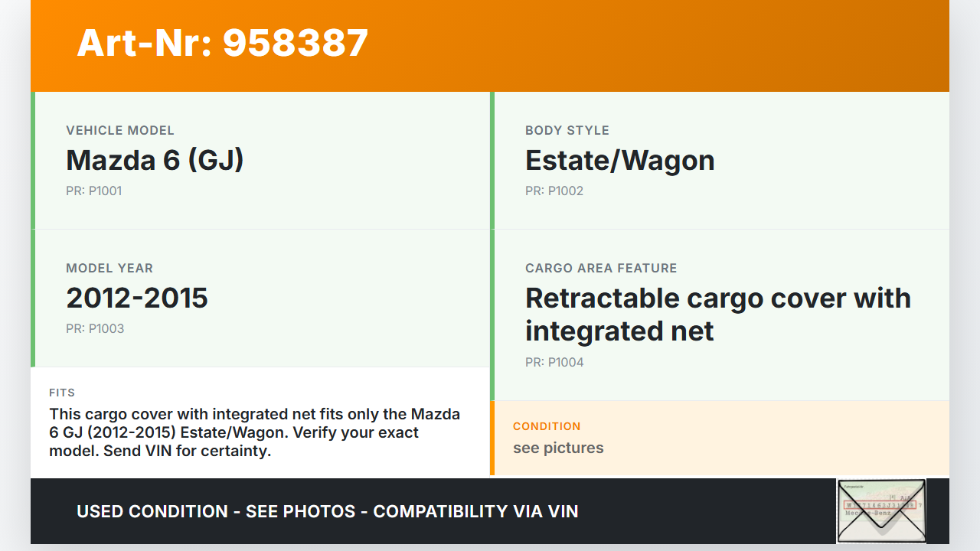Click the orange CONDITION label
This screenshot has height=551, width=980.
point(547,426)
